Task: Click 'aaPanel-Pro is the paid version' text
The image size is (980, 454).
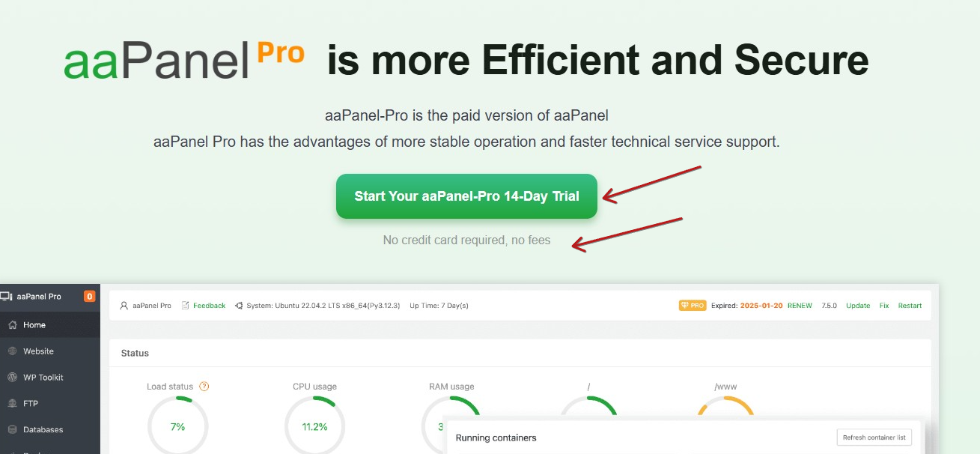Action: 466,115
